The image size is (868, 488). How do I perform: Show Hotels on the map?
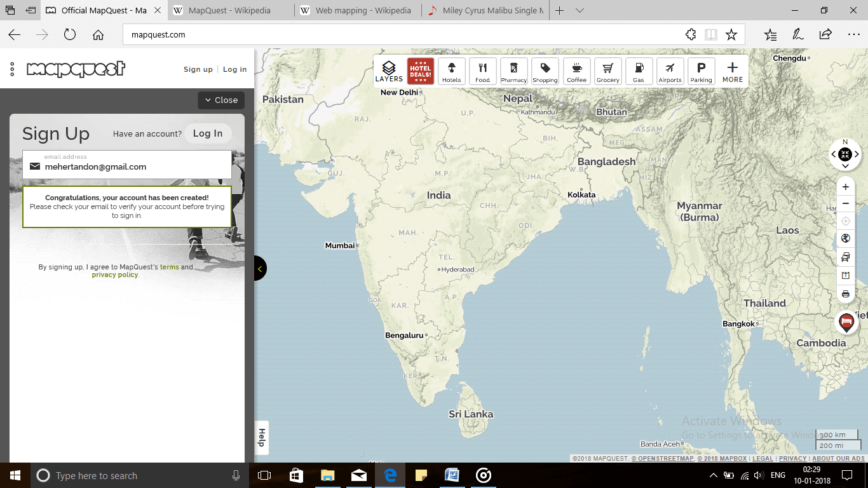click(x=451, y=71)
